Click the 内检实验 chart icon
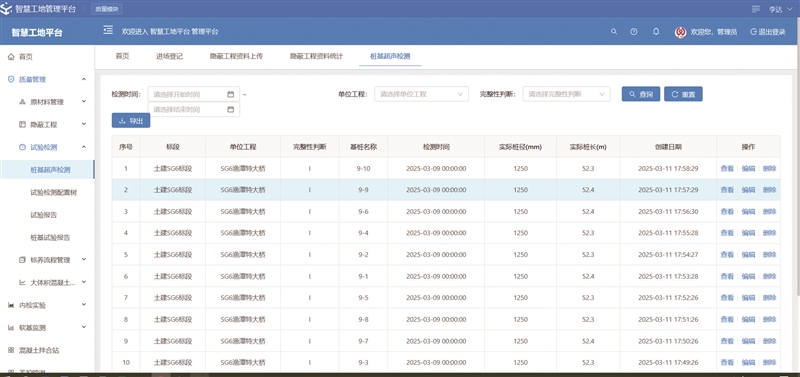 click(x=11, y=306)
